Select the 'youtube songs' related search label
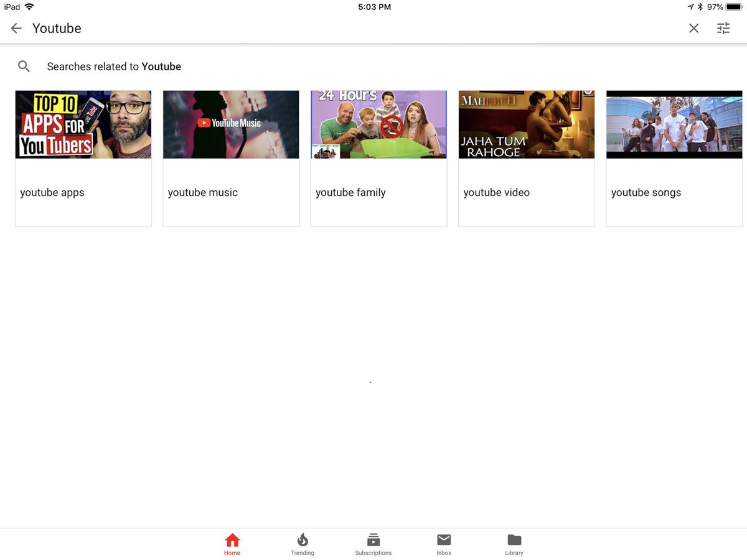The image size is (747, 560). point(646,193)
